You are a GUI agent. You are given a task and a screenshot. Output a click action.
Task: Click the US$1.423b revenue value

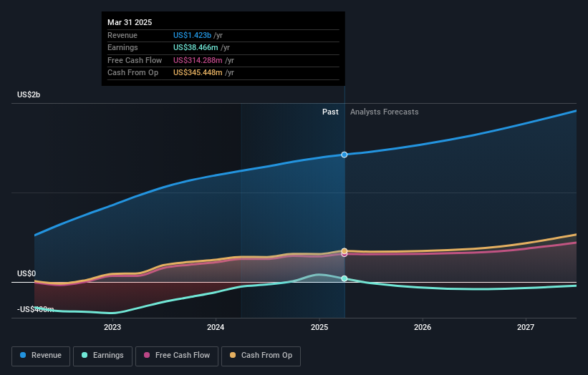point(192,35)
